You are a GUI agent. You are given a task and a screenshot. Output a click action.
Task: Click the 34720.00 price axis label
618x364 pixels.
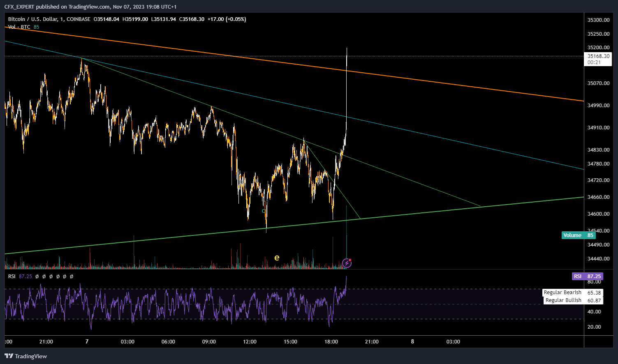pyautogui.click(x=599, y=180)
